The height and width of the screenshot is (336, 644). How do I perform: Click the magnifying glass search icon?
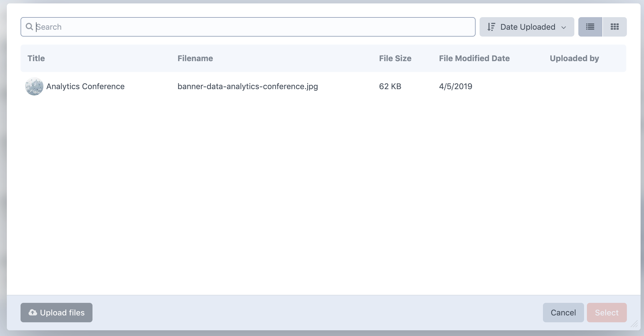click(29, 27)
